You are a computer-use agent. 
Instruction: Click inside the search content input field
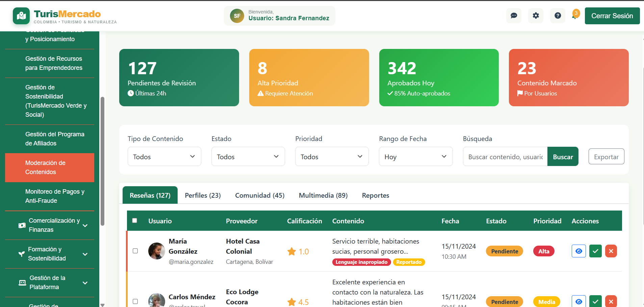pos(505,156)
